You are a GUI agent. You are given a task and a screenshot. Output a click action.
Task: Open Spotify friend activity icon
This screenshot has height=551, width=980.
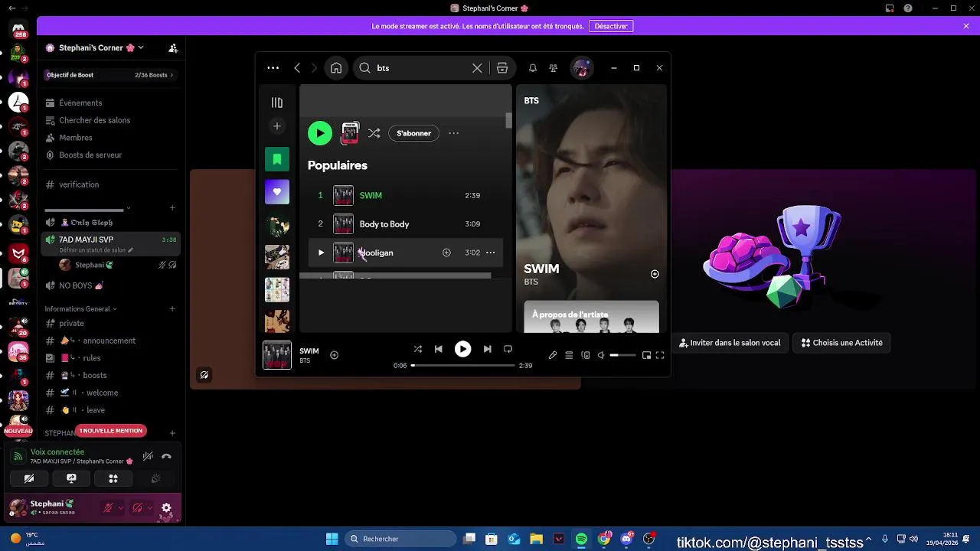point(554,68)
